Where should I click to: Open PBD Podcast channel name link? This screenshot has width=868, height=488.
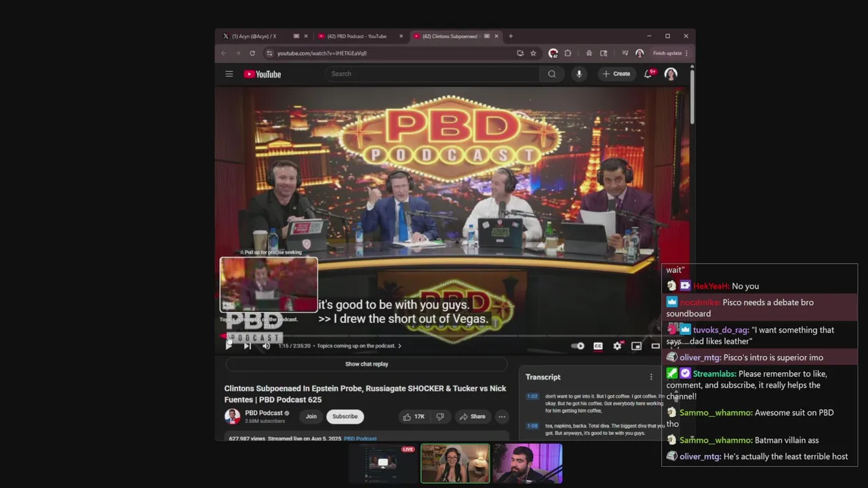(264, 413)
